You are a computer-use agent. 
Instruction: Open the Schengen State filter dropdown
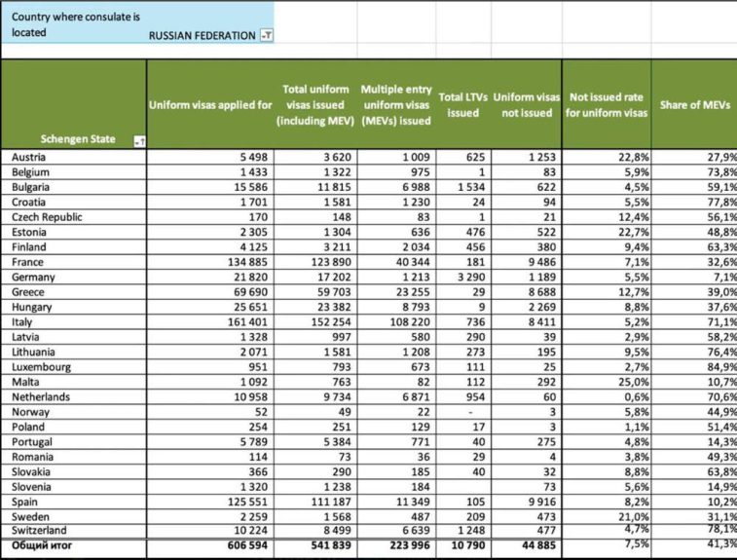click(x=138, y=140)
